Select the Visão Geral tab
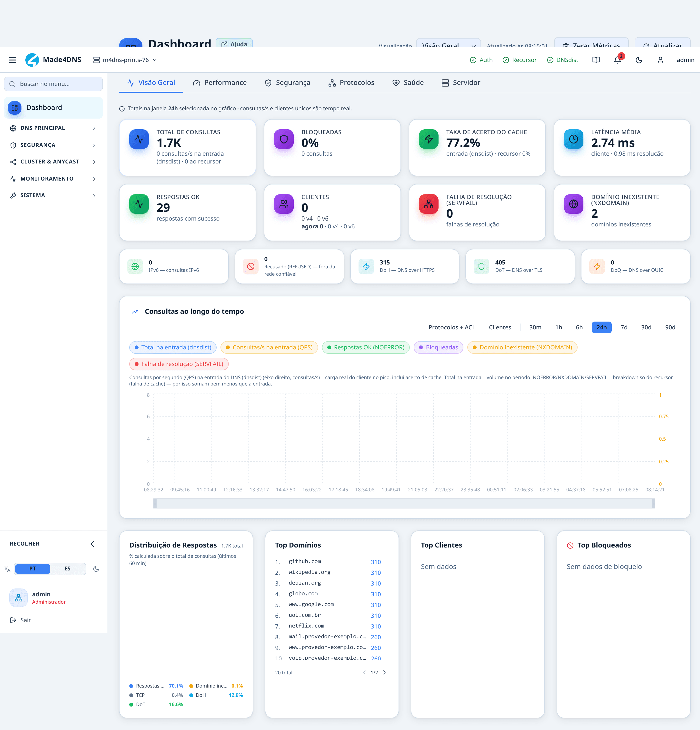The width and height of the screenshot is (700, 730). [x=151, y=83]
